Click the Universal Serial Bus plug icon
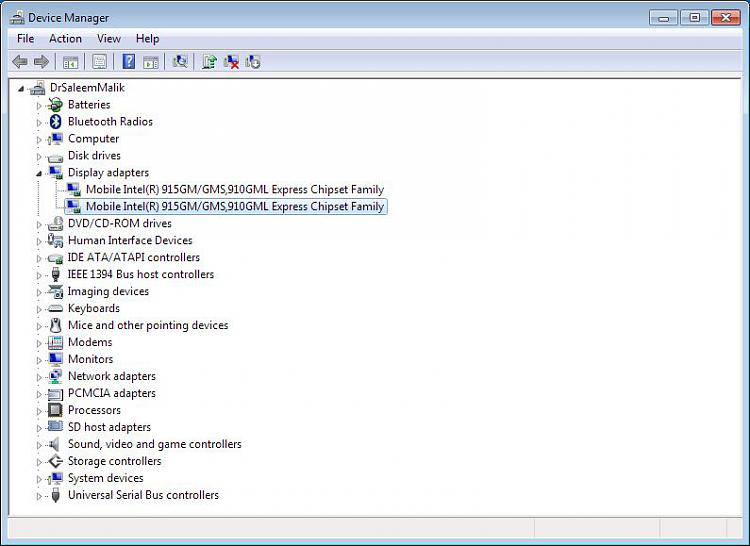Viewport: 750px width, 546px height. 55,495
